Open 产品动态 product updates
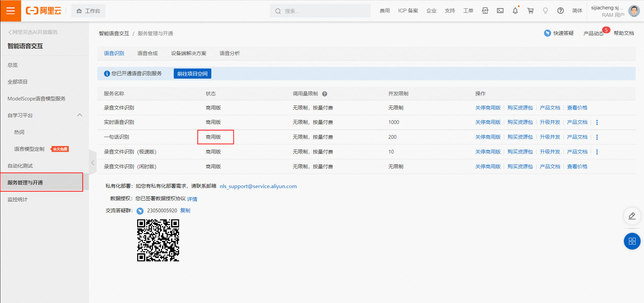 [594, 33]
